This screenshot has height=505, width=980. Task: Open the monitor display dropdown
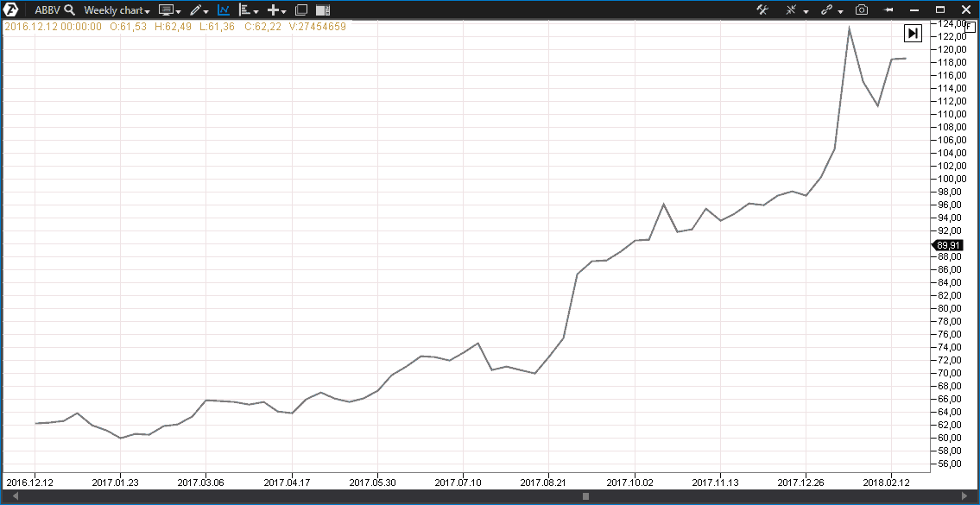pyautogui.click(x=169, y=10)
